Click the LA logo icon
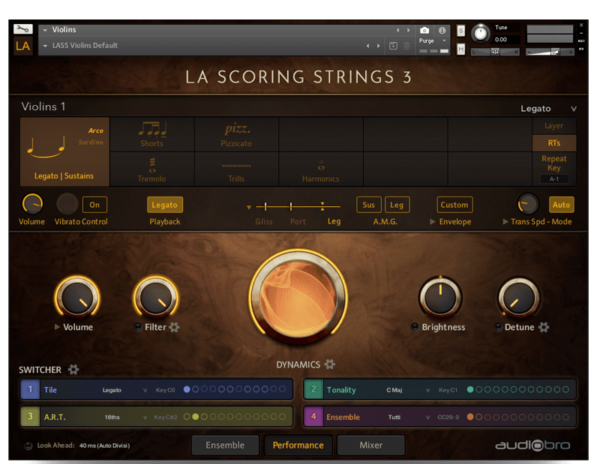This screenshot has height=464, width=606. coord(23,46)
